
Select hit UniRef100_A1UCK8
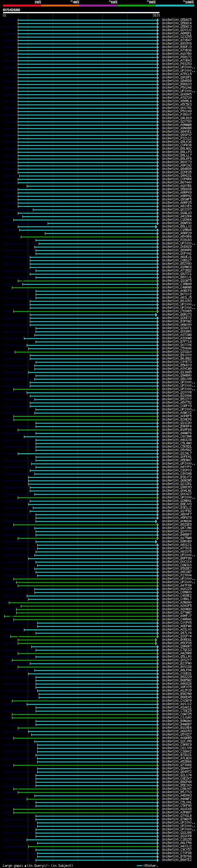176,809
